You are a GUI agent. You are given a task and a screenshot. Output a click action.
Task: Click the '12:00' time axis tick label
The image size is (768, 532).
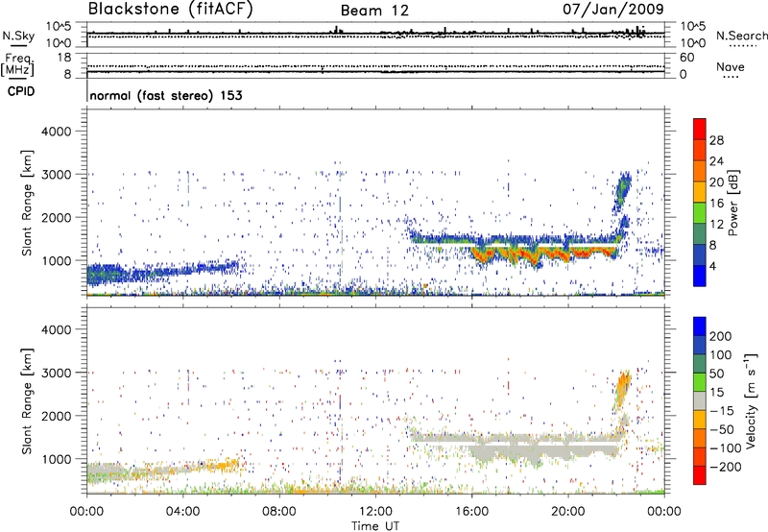(x=375, y=512)
